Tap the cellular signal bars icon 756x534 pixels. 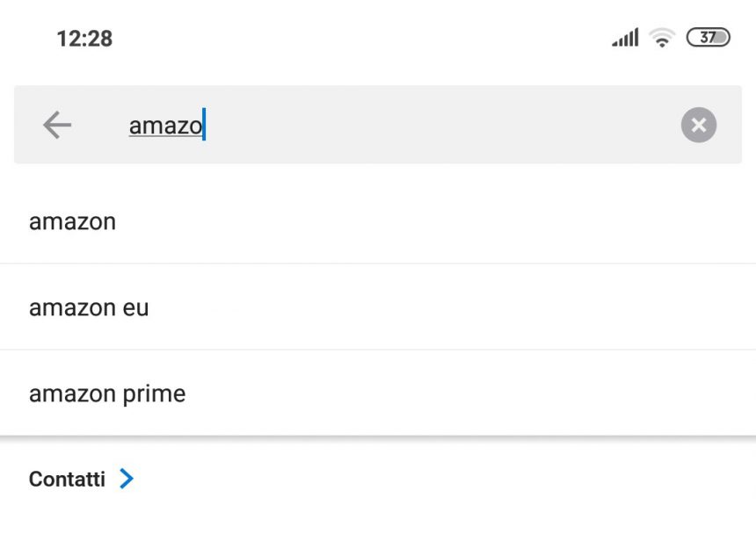point(625,38)
